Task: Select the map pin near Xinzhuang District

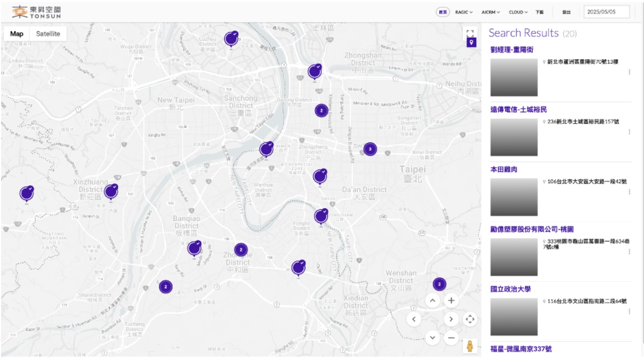Action: pyautogui.click(x=111, y=192)
